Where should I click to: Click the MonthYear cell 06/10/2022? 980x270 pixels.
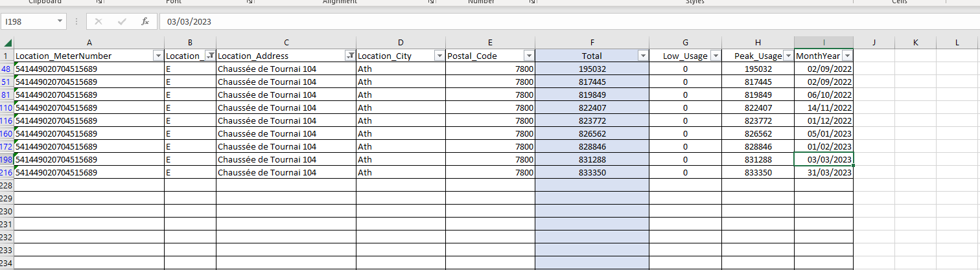[824, 95]
